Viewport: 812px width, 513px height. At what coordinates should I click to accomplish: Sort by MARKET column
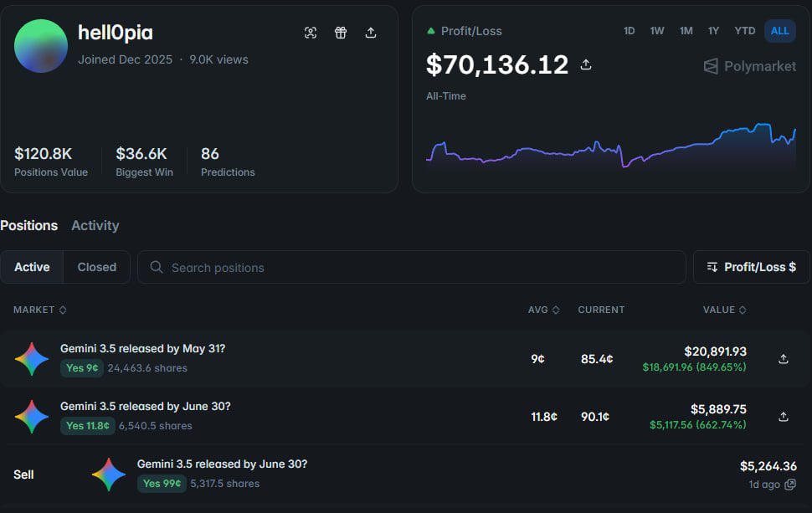pos(40,310)
